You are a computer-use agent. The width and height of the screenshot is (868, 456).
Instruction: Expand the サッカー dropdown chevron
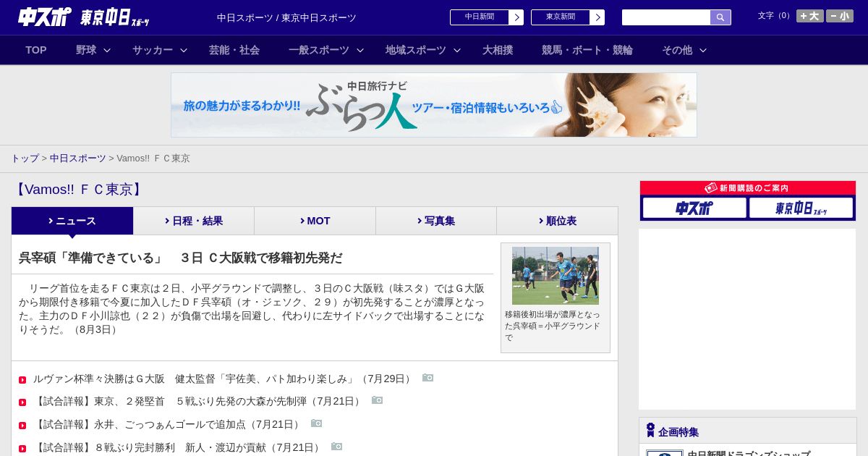point(184,50)
